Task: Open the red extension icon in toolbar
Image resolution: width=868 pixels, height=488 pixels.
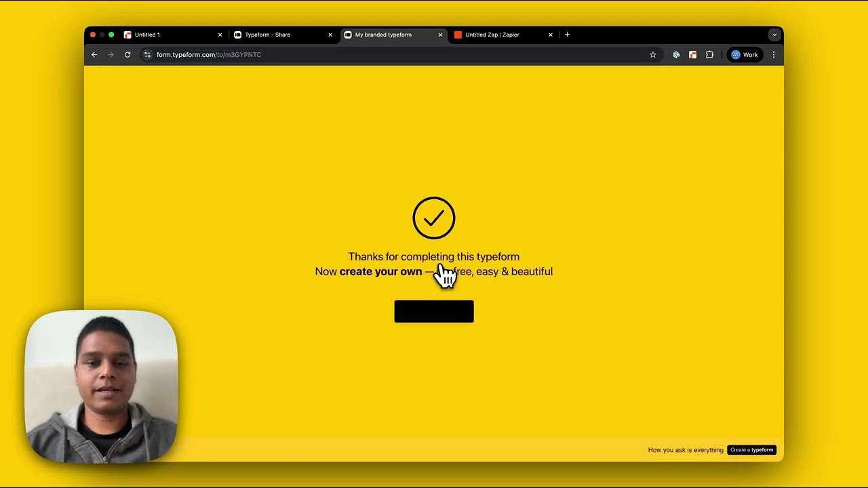Action: click(x=692, y=55)
